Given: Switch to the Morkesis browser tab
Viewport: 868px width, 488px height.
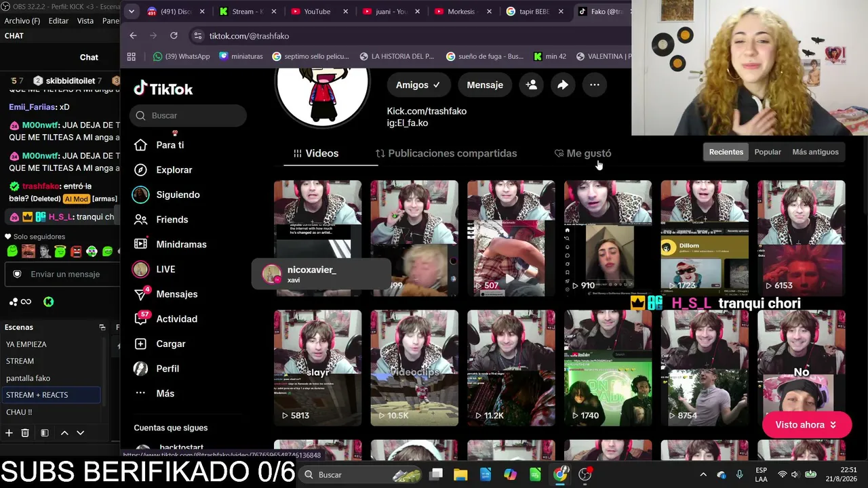Looking at the screenshot, I should click(x=462, y=12).
